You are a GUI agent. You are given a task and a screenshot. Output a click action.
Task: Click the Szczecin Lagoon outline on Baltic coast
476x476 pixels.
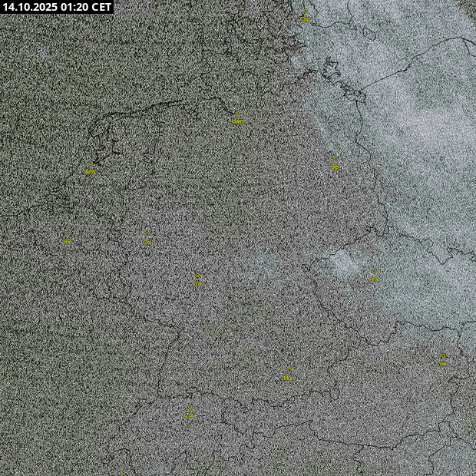pyautogui.click(x=355, y=95)
